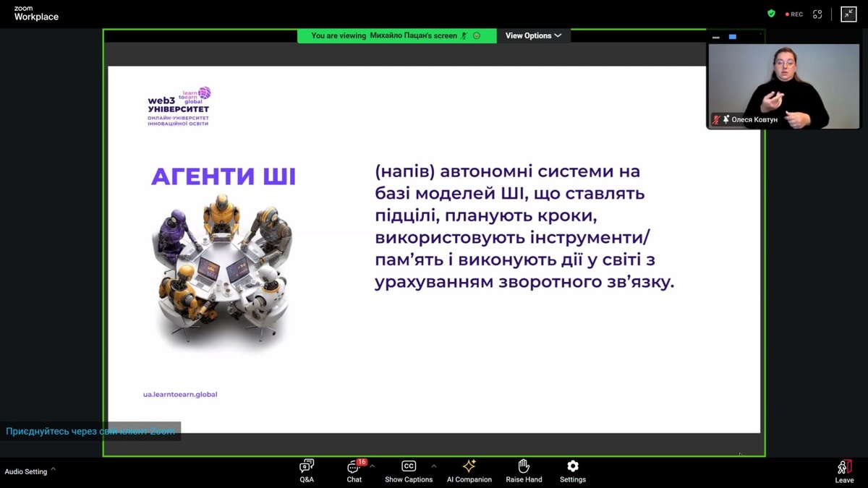Click the smiley icon in the sharing banner
The width and height of the screenshot is (868, 488).
(477, 35)
